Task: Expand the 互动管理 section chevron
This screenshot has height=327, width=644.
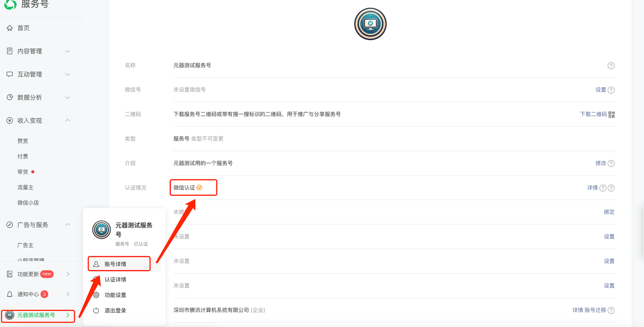Action: click(x=68, y=75)
